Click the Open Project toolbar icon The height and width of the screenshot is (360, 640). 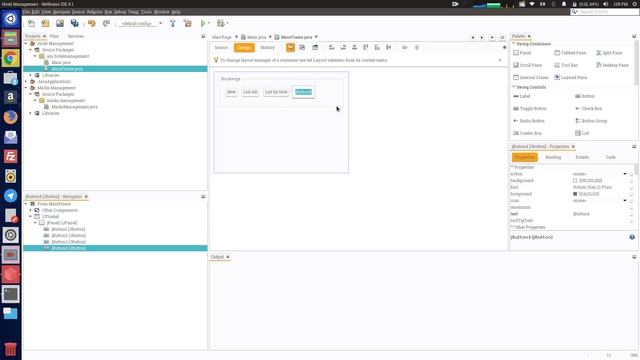(x=60, y=23)
